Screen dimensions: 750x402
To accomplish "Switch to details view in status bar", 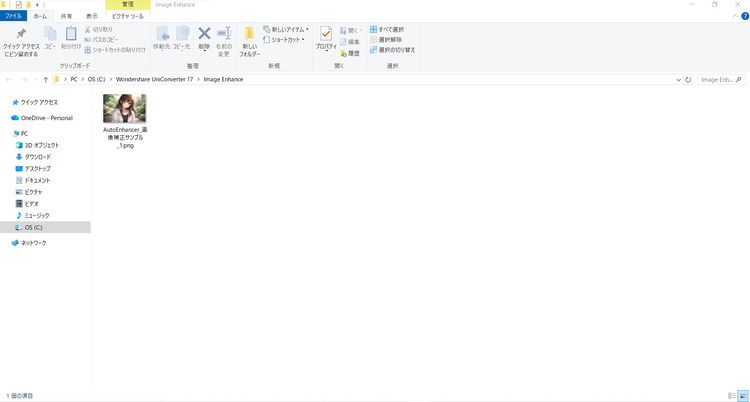I will (731, 396).
